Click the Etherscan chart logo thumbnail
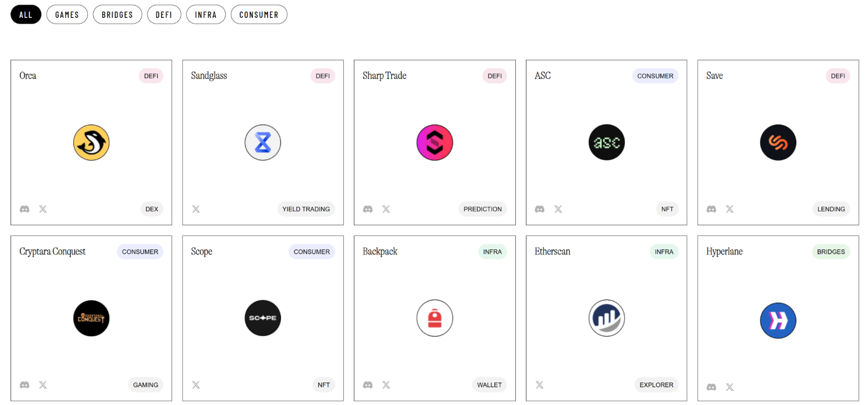Screen dimensions: 868x405 tap(607, 318)
